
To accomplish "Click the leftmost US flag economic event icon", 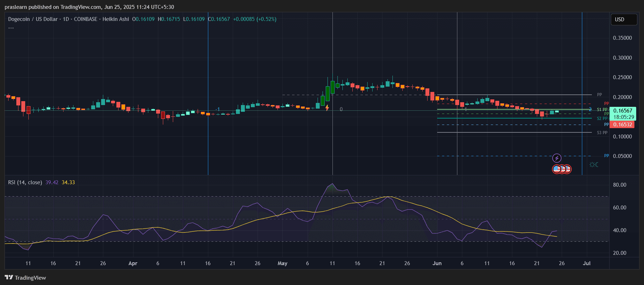I will pos(557,169).
